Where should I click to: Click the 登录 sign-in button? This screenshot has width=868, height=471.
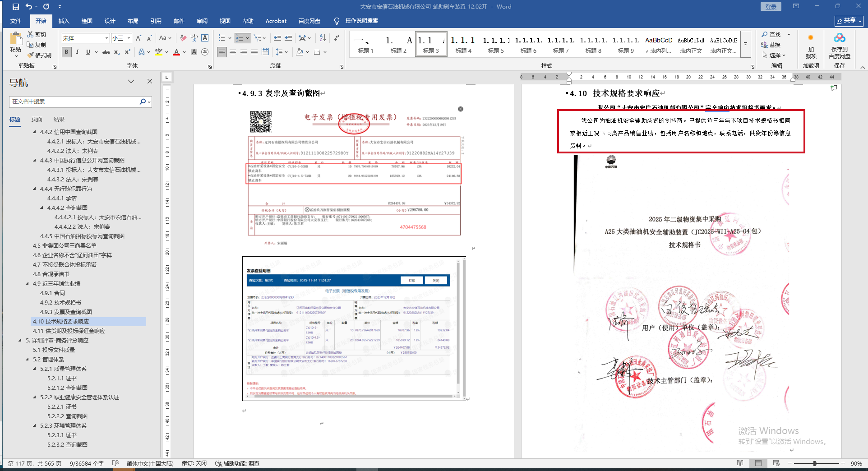(x=771, y=7)
